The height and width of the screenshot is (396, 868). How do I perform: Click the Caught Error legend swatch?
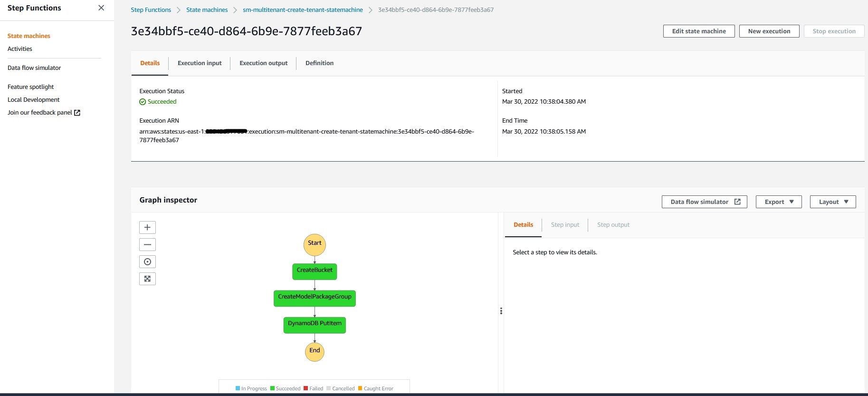[360, 388]
